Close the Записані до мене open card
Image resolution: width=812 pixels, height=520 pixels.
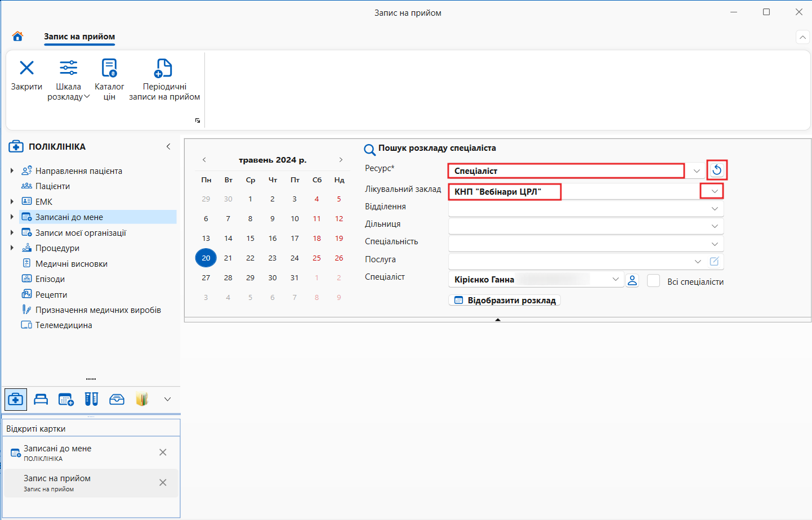click(x=163, y=452)
